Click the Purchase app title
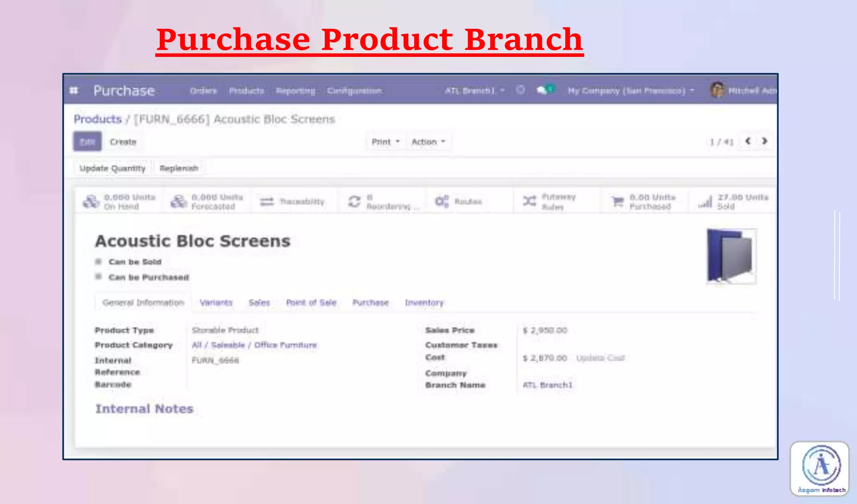Screen dimensions: 857x504 pyautogui.click(x=124, y=90)
